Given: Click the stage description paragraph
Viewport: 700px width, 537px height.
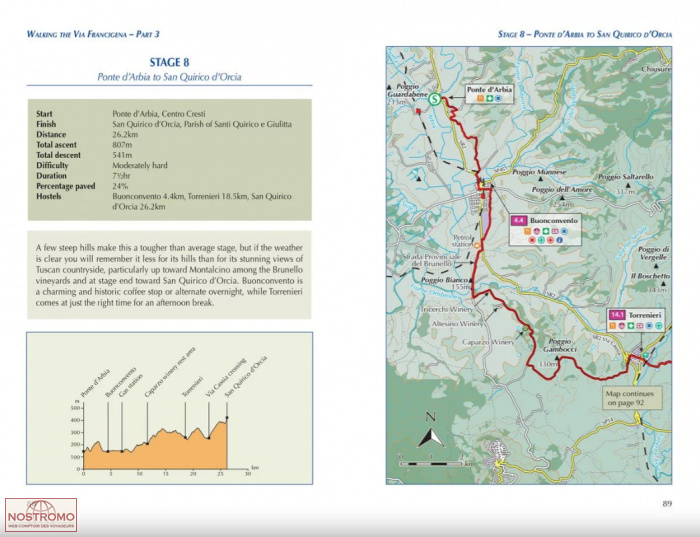Looking at the screenshot, I should coord(169,275).
